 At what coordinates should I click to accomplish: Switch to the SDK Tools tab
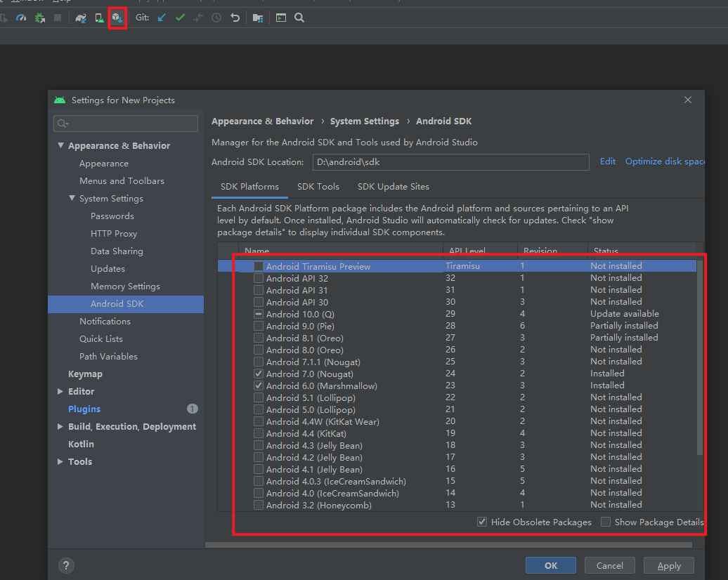pos(318,186)
